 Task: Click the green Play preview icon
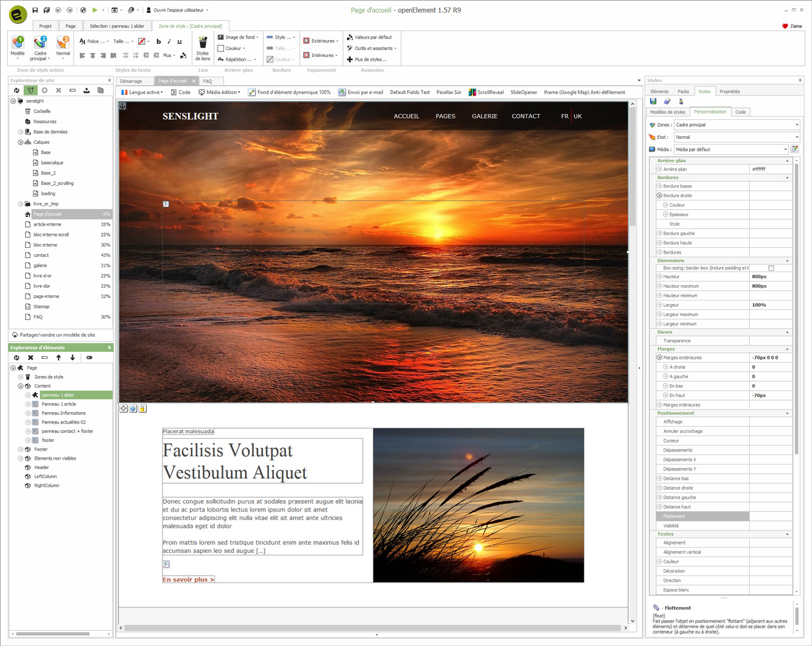pos(95,10)
